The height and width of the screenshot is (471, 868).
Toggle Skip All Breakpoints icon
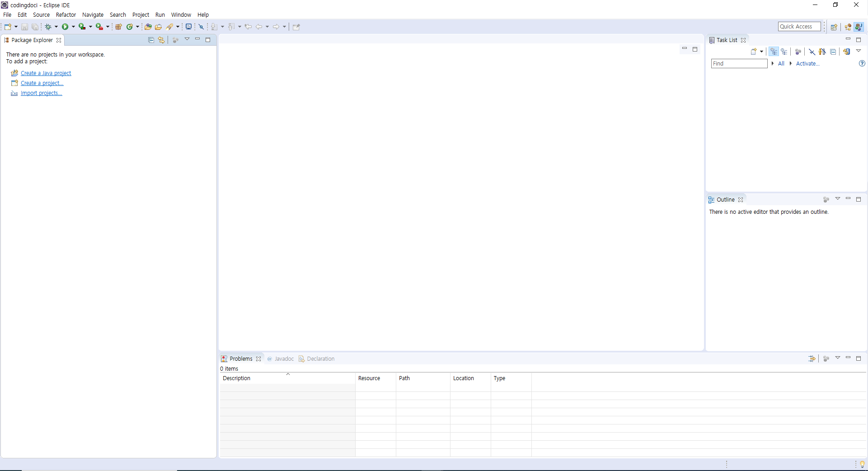tap(202, 27)
